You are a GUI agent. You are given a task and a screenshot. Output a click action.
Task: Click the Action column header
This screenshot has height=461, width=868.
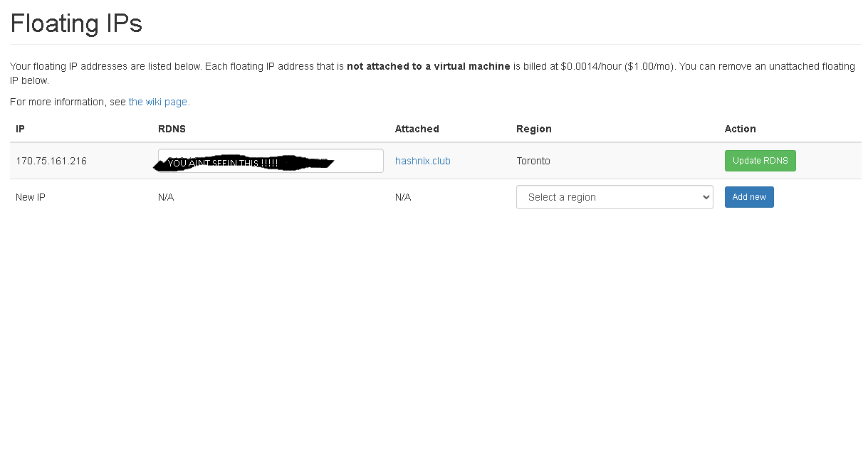pos(740,129)
